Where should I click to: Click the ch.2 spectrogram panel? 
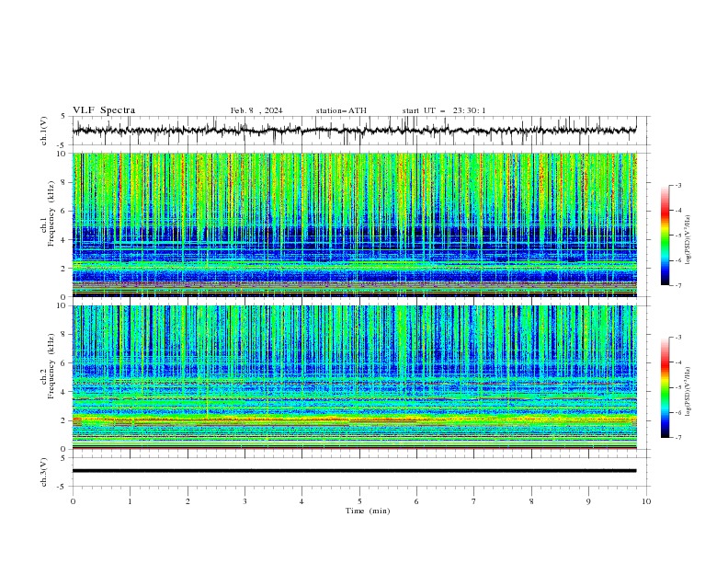pyautogui.click(x=354, y=377)
